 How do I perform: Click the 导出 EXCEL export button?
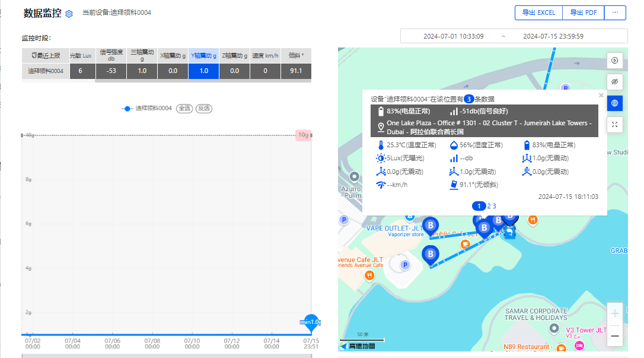tap(538, 12)
